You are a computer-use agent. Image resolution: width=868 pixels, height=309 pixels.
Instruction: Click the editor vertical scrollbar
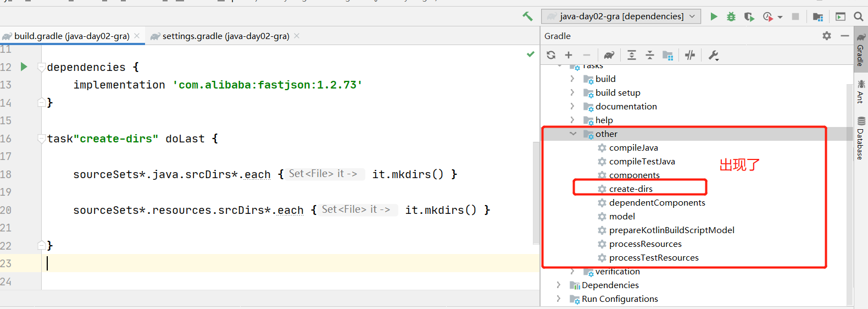(x=536, y=192)
